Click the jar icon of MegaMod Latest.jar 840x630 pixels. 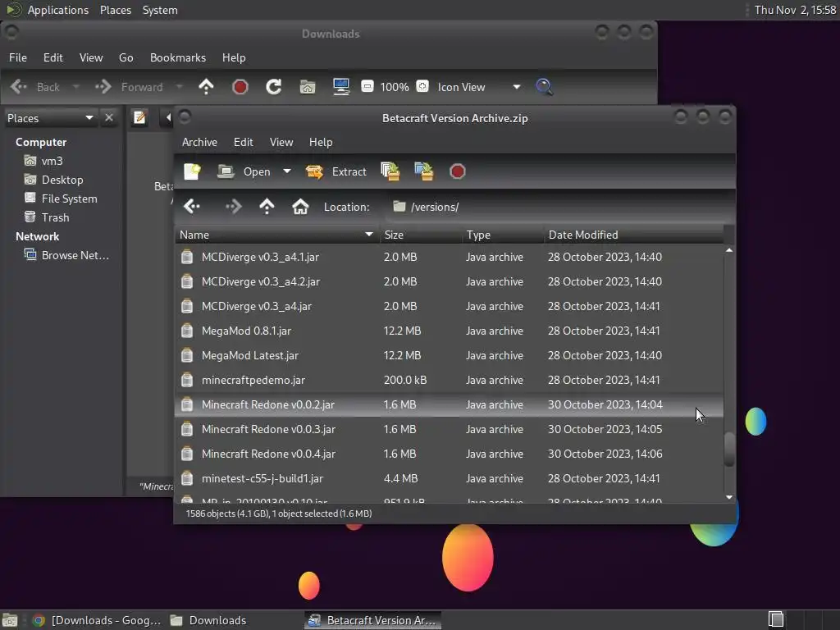point(187,355)
